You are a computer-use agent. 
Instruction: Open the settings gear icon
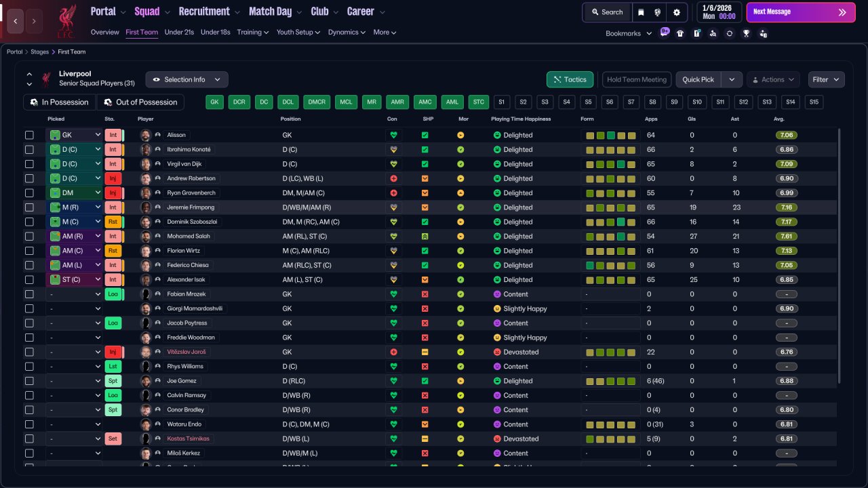[x=676, y=12]
